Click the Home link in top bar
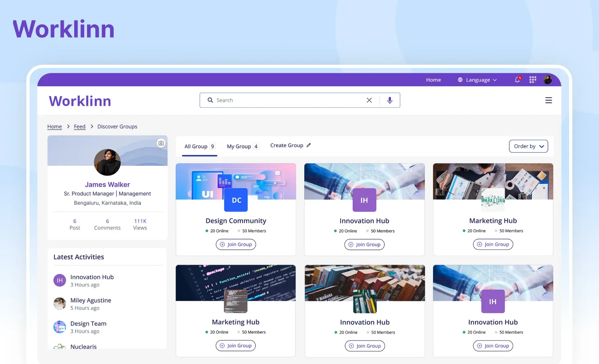599x364 pixels. pyautogui.click(x=433, y=80)
